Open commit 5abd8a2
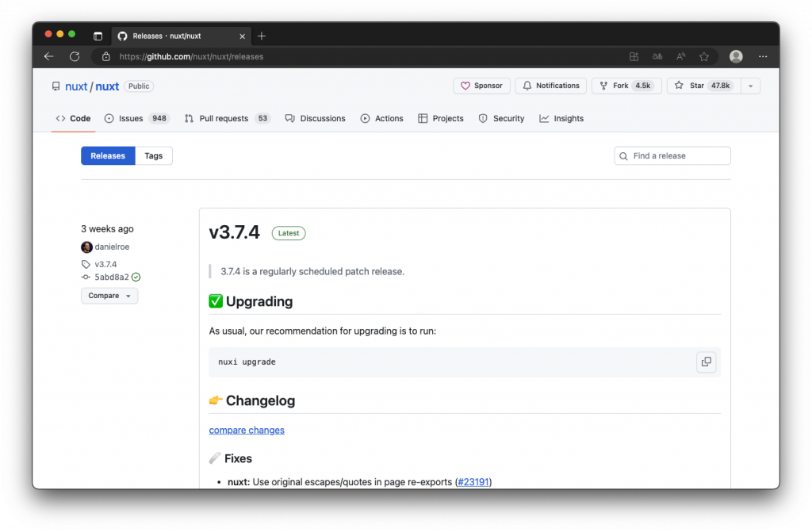Viewport: 812px width, 532px height. point(112,277)
